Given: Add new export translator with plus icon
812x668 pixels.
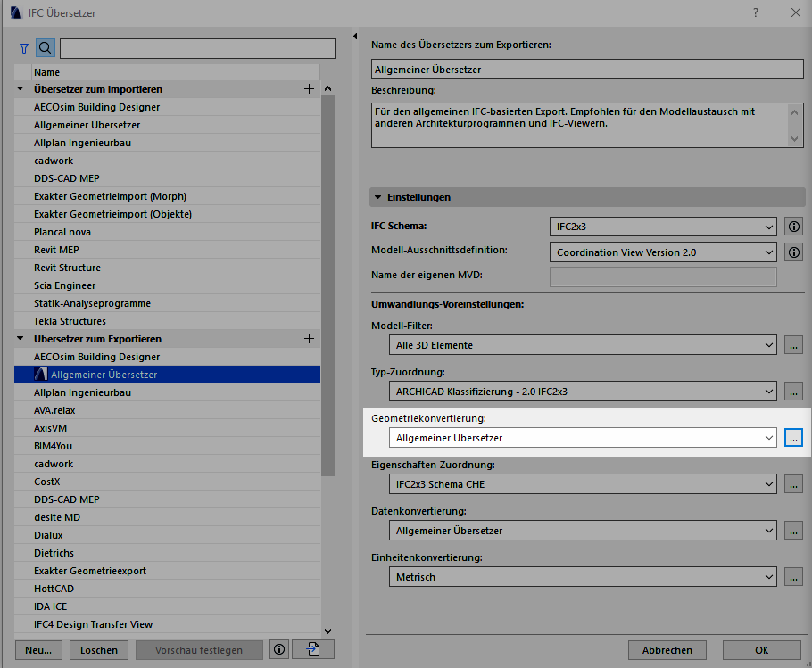Looking at the screenshot, I should pos(309,339).
